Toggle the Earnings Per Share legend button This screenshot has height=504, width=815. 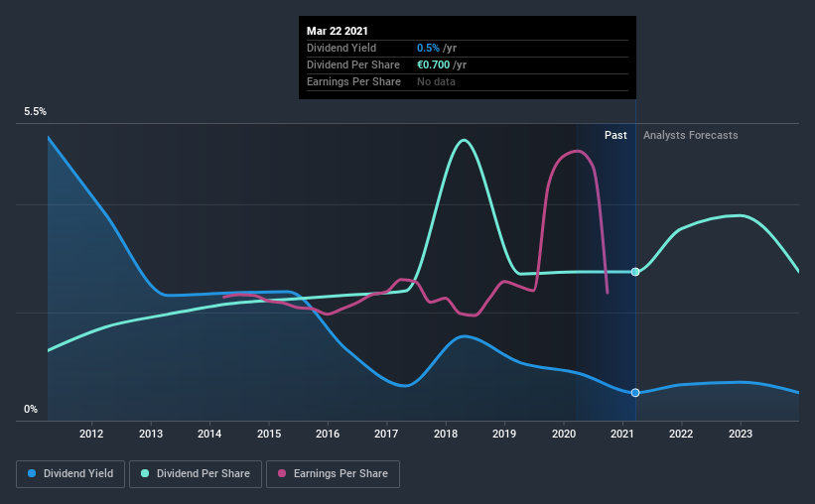click(x=333, y=474)
